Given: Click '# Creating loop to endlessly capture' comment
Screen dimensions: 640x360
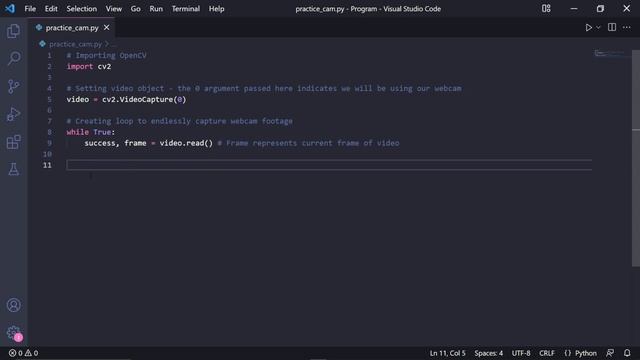Looking at the screenshot, I should click(180, 121).
